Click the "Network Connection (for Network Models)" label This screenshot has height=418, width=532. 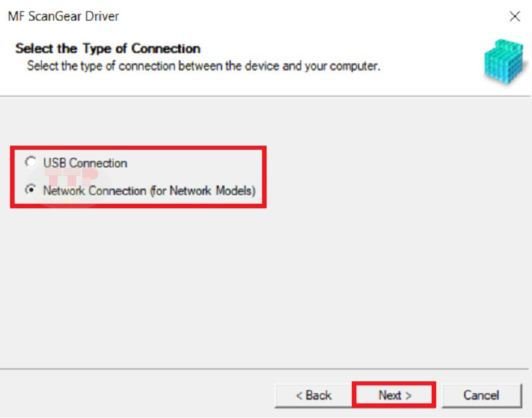click(x=149, y=191)
